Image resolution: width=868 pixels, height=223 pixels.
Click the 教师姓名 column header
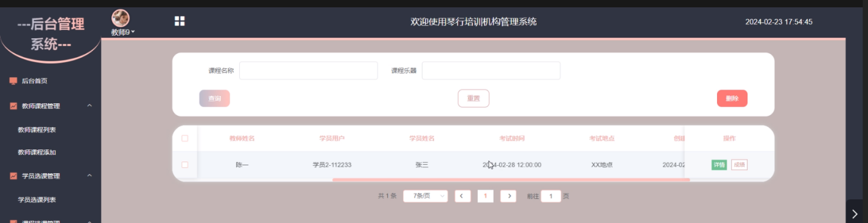(242, 139)
